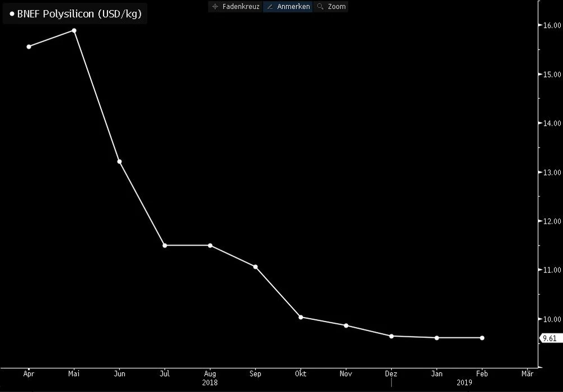Viewport: 563px width, 392px height.
Task: Select the BNEF Polysilicon (USD/kg) legend label
Action: 79,15
